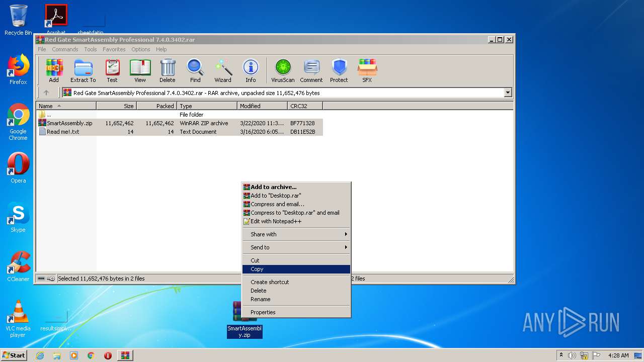Screen dimensions: 644x362
Task: Open the Options menu
Action: point(141,49)
